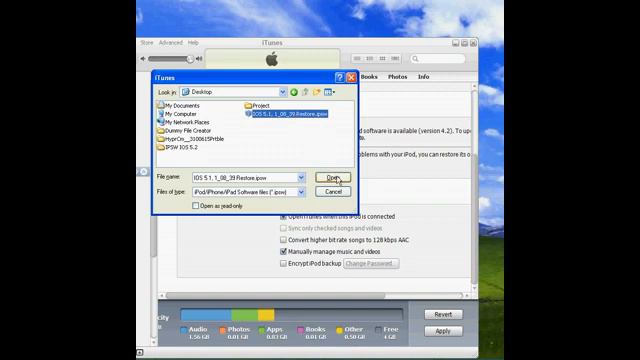Image resolution: width=640 pixels, height=360 pixels.
Task: Switch iTunes to the fourth view mode button
Action: point(395,59)
